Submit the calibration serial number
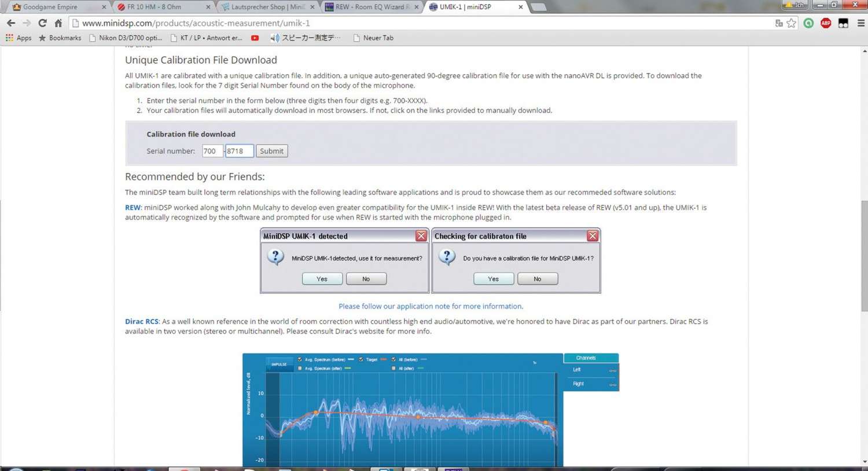868x471 pixels. click(272, 151)
